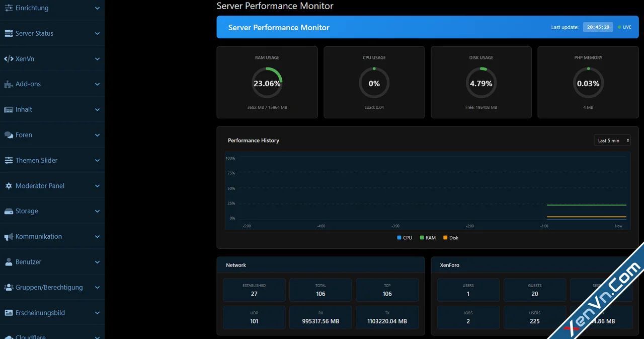The width and height of the screenshot is (644, 339).
Task: Click the XenForo Users value 225
Action: [535, 321]
